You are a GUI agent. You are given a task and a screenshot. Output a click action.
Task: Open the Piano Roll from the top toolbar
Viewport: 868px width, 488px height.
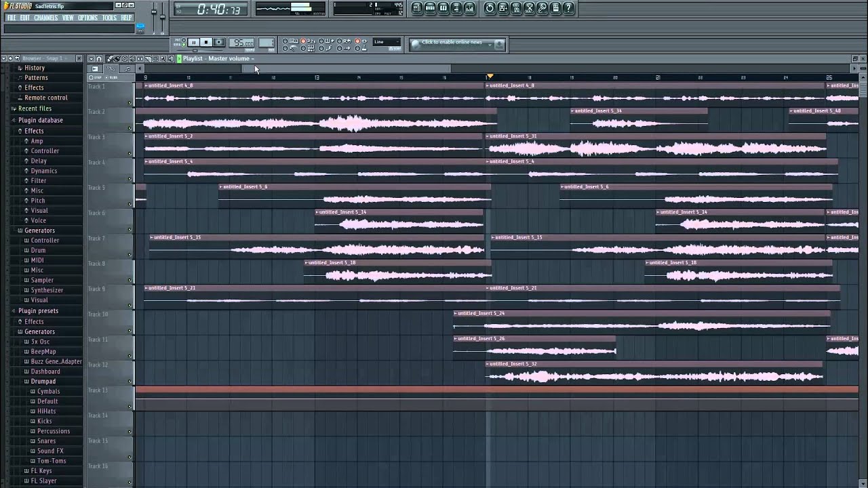443,8
